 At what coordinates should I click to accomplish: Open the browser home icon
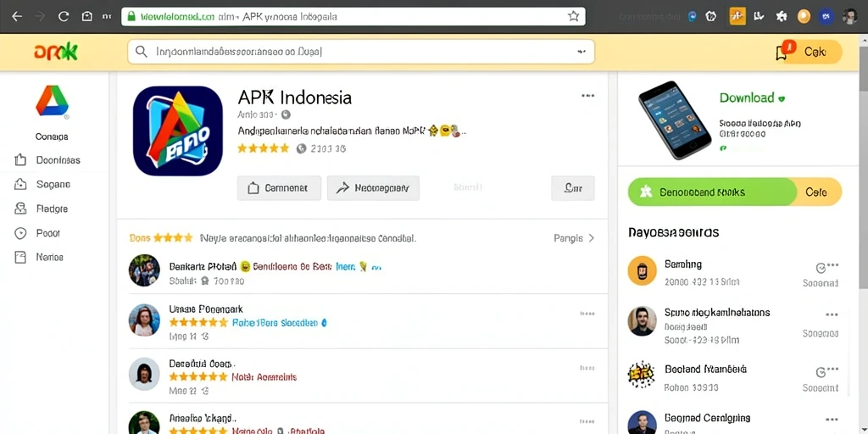(87, 17)
